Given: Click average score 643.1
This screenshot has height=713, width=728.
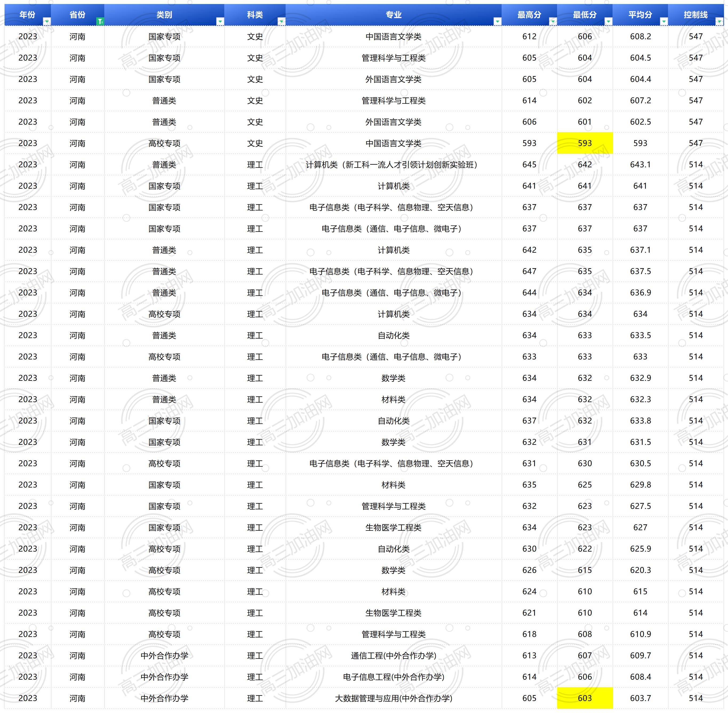Looking at the screenshot, I should [640, 164].
